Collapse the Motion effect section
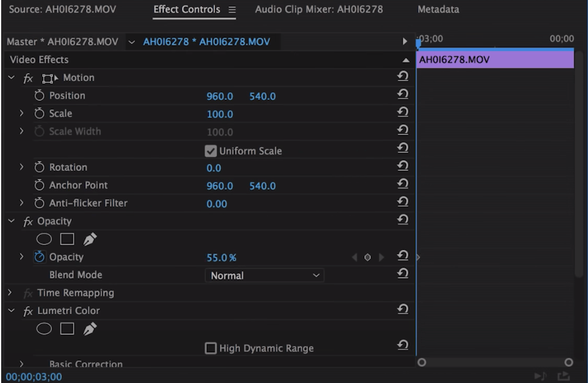Viewport: 588px width, 383px height. tap(11, 78)
